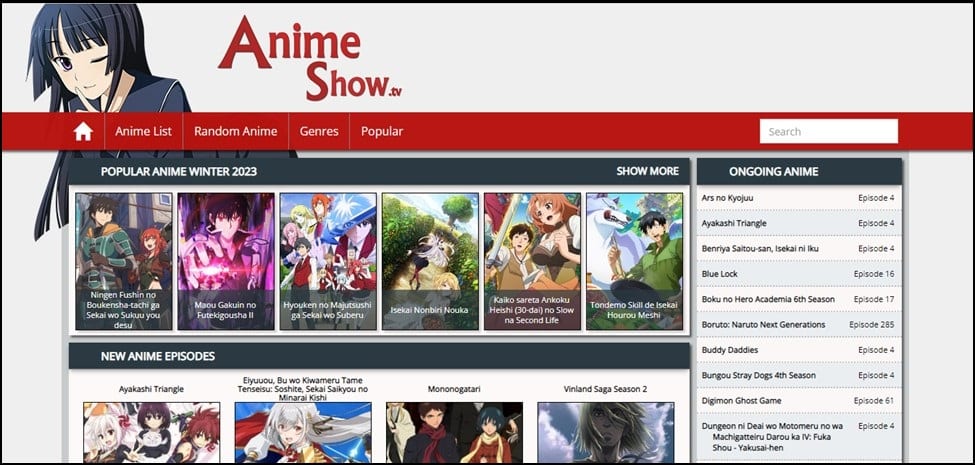Click Episode 17 beside Boku no Hero Academia
Viewport: 975px width, 465px height.
point(874,299)
